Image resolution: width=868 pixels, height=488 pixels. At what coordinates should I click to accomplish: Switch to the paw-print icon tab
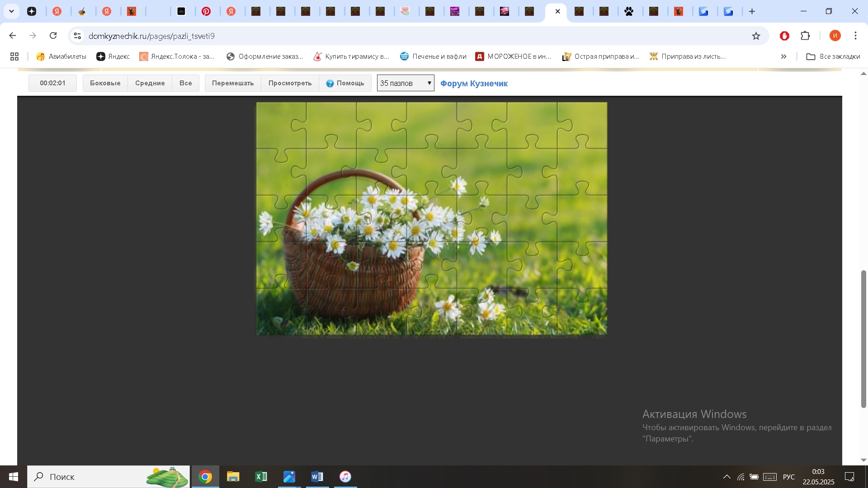click(629, 11)
